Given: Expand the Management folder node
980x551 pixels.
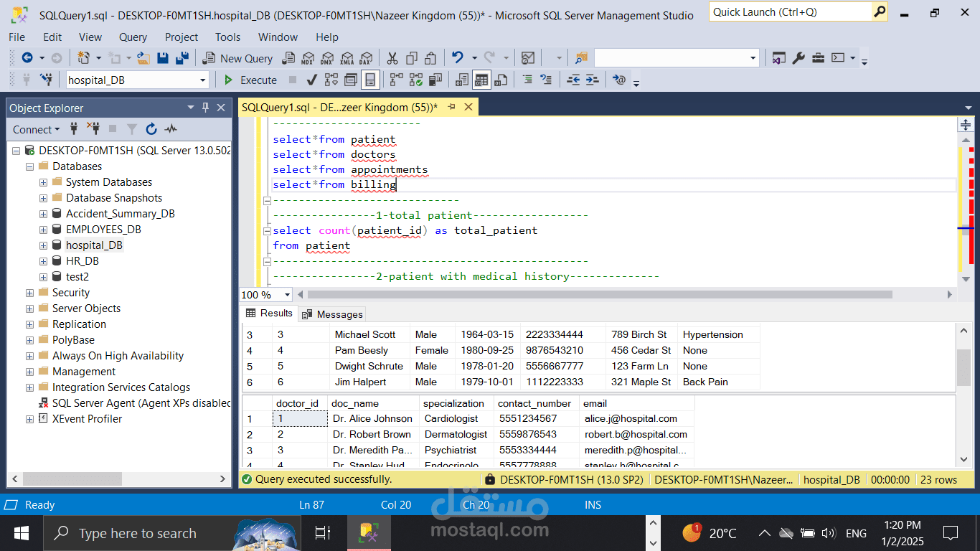Looking at the screenshot, I should (x=29, y=372).
